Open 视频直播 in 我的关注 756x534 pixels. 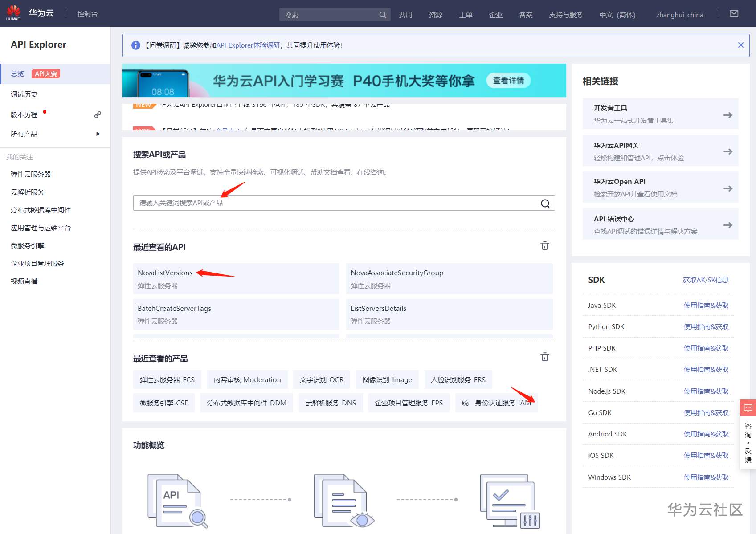pos(24,281)
